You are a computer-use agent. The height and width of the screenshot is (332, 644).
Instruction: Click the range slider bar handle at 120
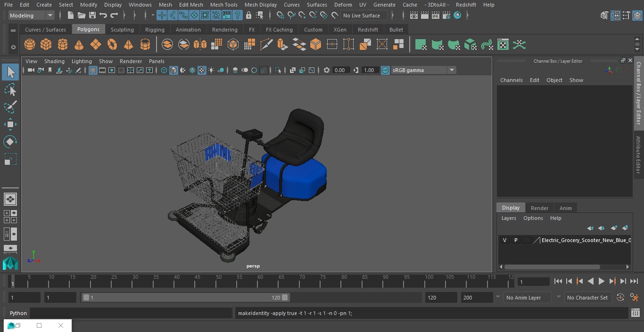(285, 298)
